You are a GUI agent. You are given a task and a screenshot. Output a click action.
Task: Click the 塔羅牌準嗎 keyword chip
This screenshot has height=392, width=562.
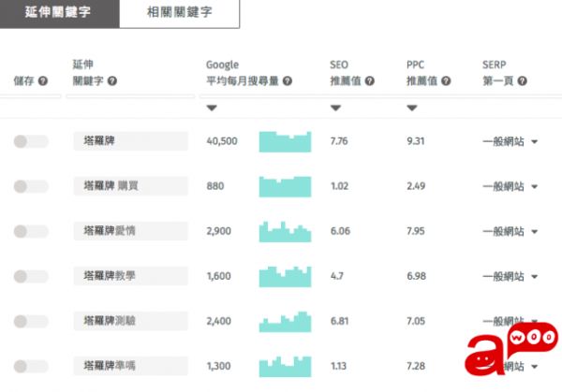(x=130, y=366)
